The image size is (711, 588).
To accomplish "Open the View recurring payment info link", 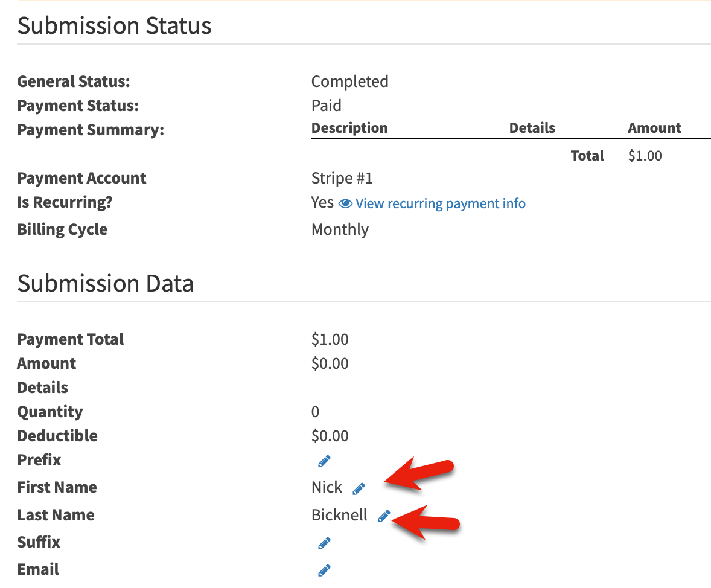I will pyautogui.click(x=440, y=204).
